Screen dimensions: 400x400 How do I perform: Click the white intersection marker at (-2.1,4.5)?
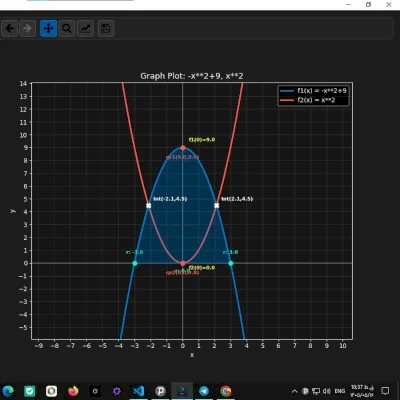point(149,206)
